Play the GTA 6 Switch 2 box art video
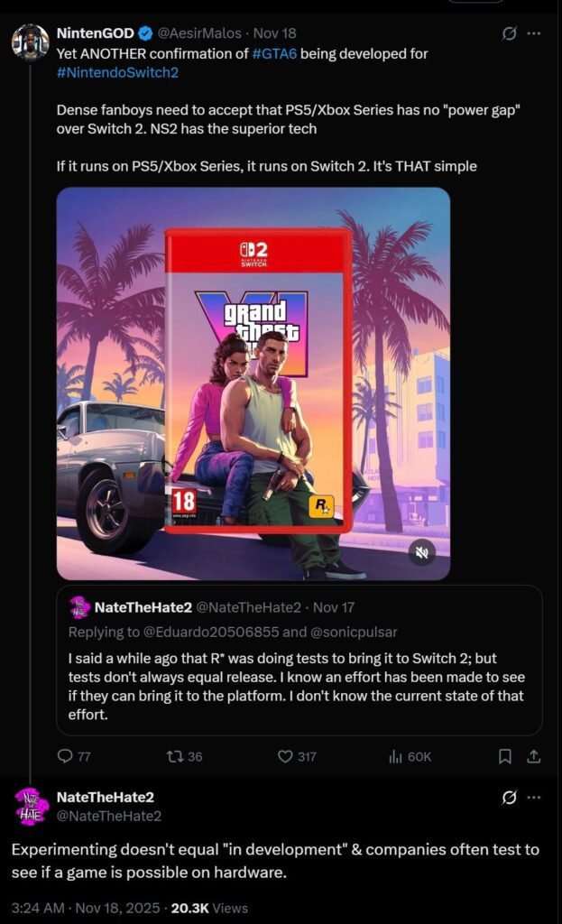 click(253, 383)
